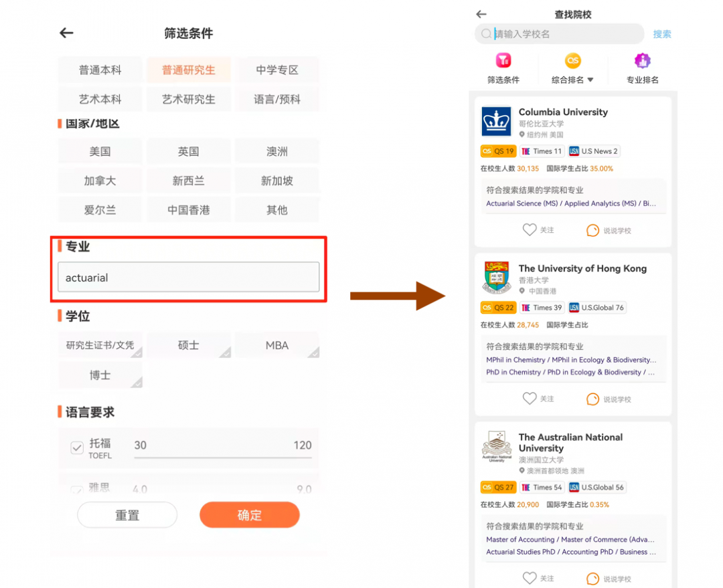723x588 pixels.
Task: Choose 澳洲 as country
Action: [x=277, y=151]
